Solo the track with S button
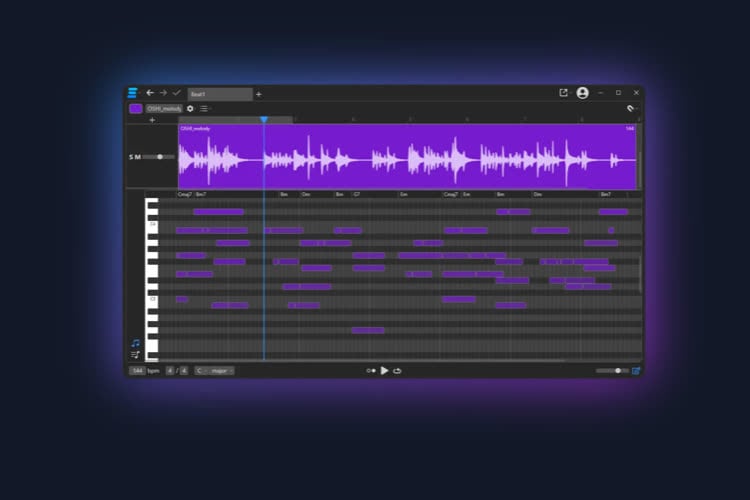Screen dimensions: 750x500 [131, 157]
